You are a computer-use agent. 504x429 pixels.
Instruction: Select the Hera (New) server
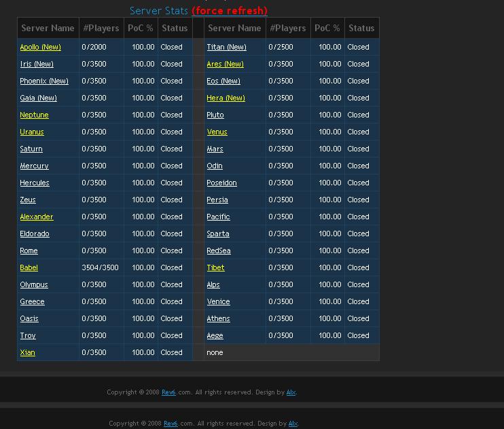(x=226, y=98)
